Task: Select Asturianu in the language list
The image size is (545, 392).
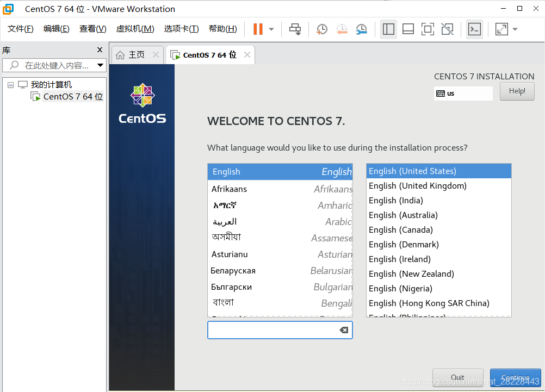Action: [x=280, y=254]
